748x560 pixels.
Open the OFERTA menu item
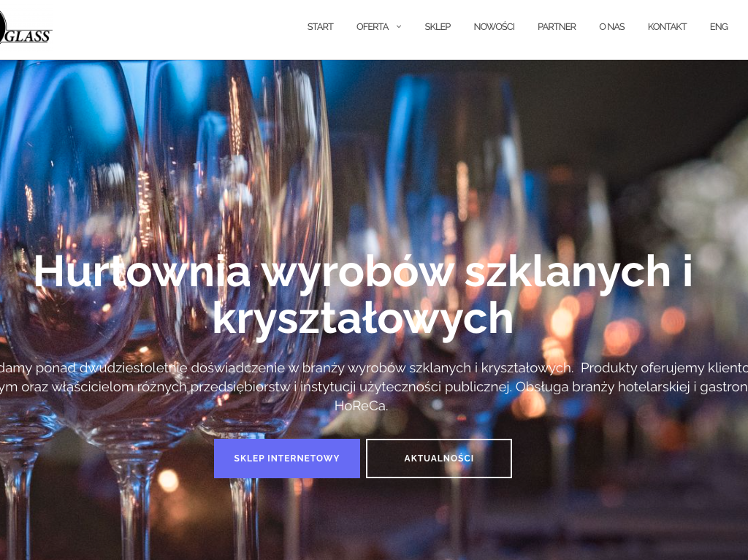point(373,27)
